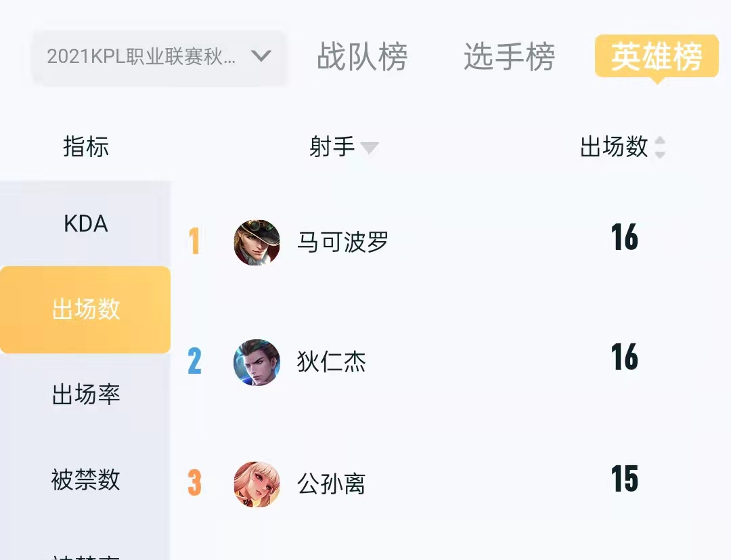
Task: Click the 公孙离 hero name
Action: click(x=332, y=483)
